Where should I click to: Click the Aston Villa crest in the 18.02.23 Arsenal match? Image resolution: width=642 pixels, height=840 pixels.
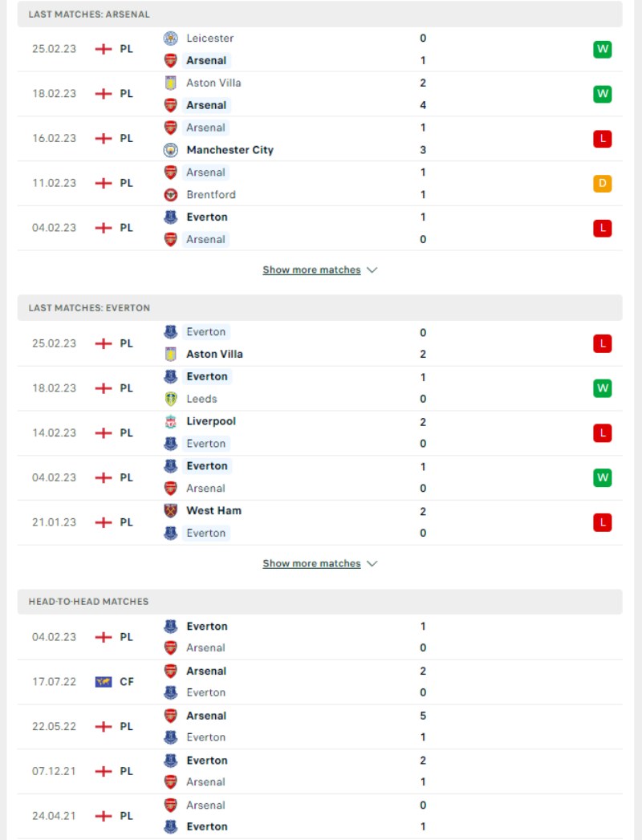tap(170, 83)
